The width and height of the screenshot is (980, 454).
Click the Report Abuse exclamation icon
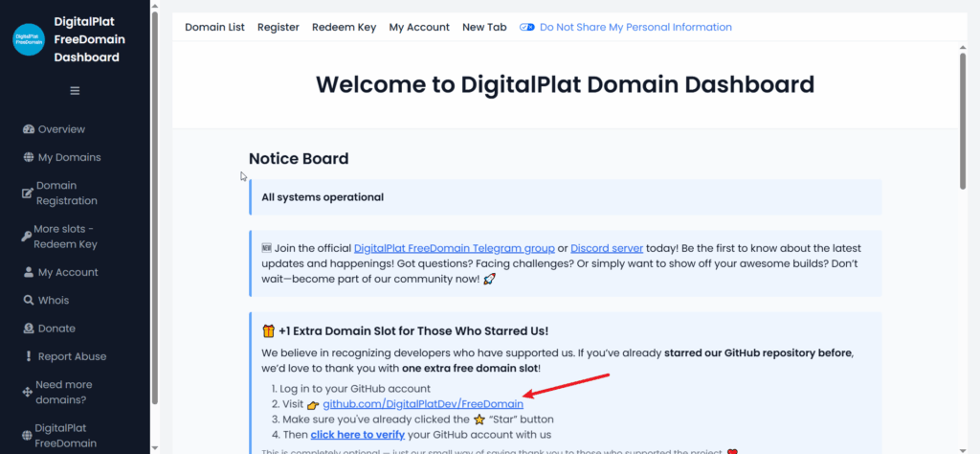29,356
